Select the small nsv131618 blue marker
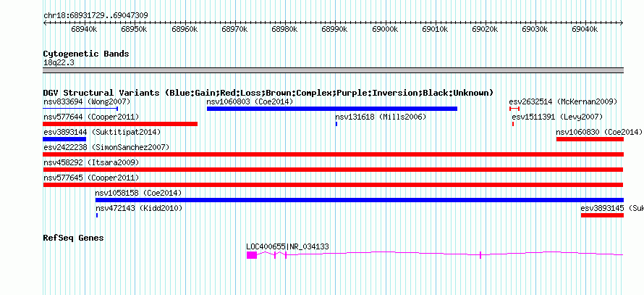 click(x=336, y=124)
